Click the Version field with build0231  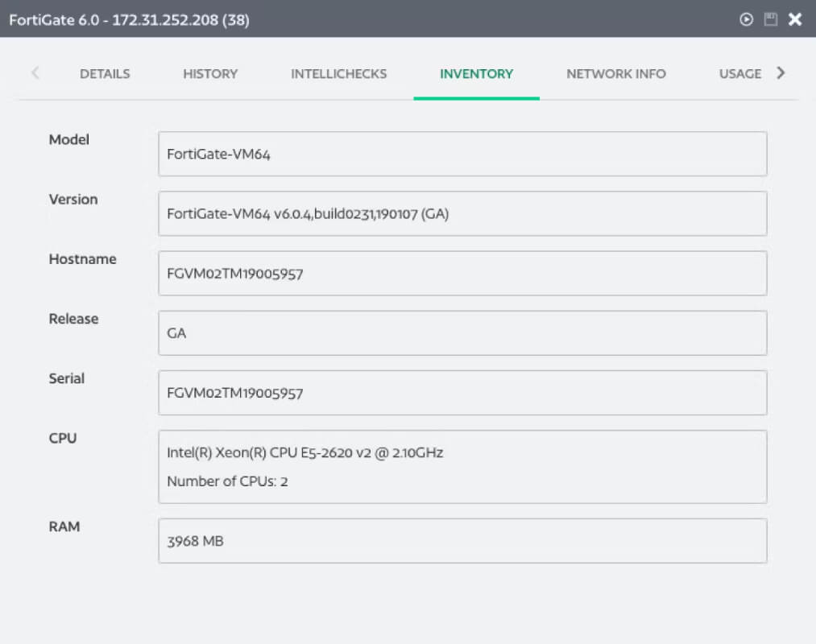(462, 214)
